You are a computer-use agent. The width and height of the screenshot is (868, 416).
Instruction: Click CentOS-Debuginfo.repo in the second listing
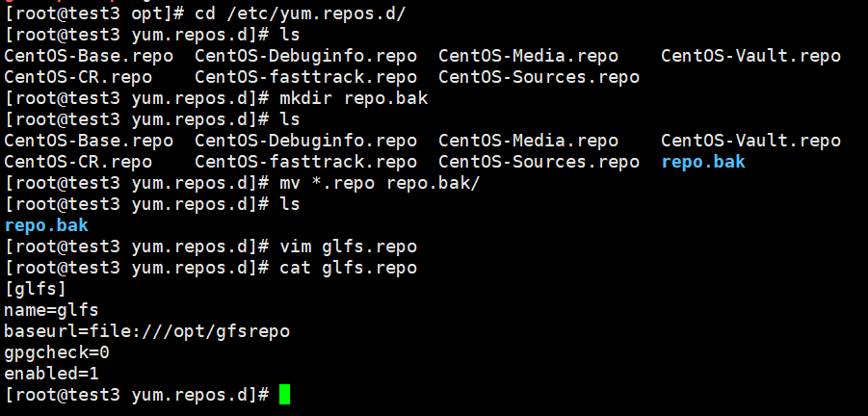305,141
